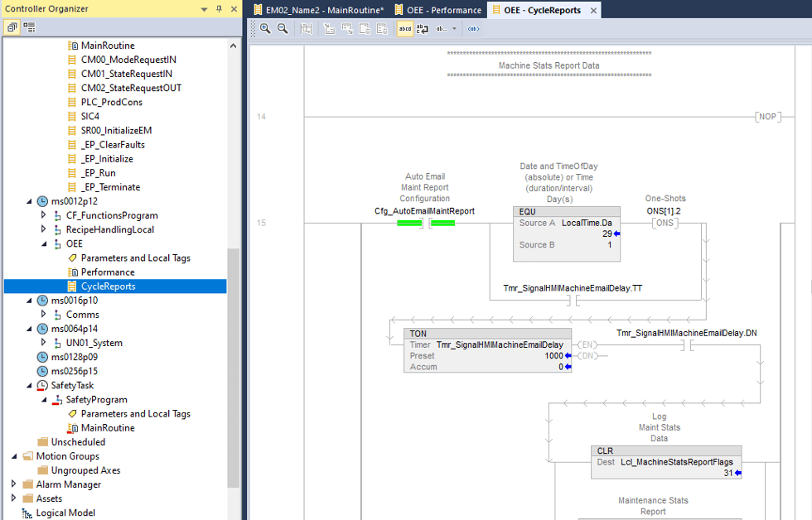The width and height of the screenshot is (812, 520).
Task: Select the ms0256p15 task
Action: [x=74, y=371]
